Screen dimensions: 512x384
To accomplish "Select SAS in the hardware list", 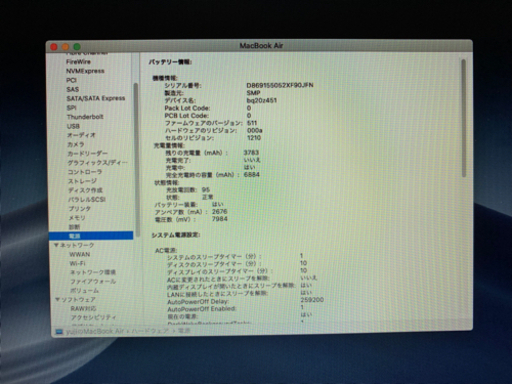I will click(73, 89).
